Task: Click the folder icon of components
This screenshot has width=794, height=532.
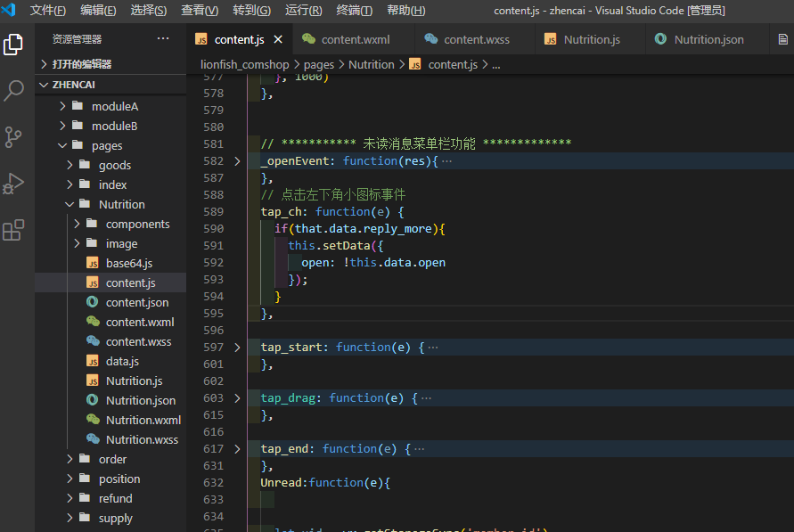Action: pos(92,224)
